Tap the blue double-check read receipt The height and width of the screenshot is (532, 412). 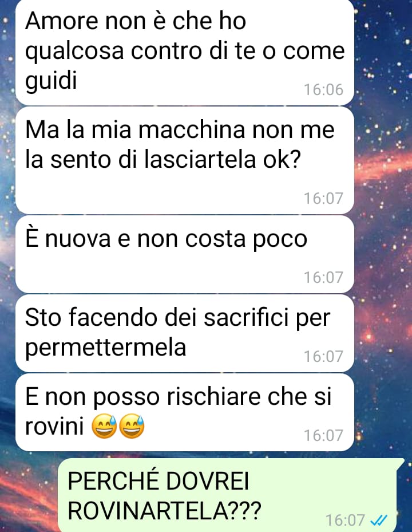click(x=378, y=519)
